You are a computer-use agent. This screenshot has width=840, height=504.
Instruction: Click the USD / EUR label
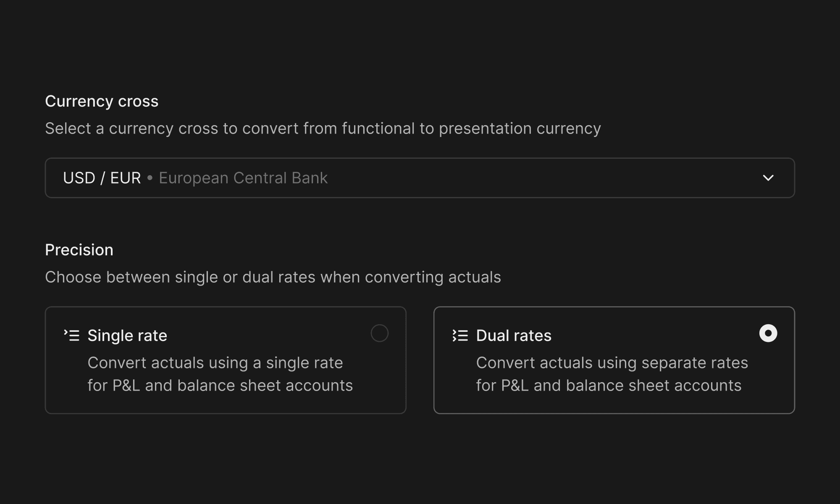coord(102,178)
